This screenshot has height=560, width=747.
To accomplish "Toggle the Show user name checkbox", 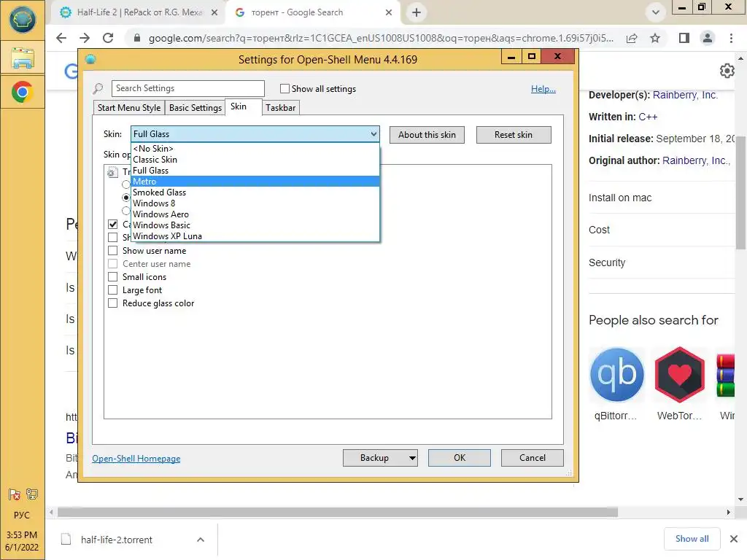I will pyautogui.click(x=113, y=251).
